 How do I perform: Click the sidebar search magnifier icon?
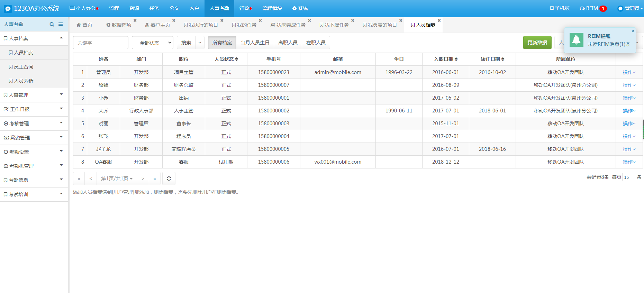click(52, 24)
